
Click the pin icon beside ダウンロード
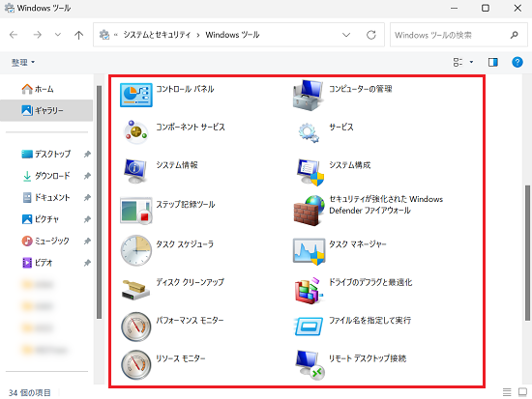click(x=87, y=176)
